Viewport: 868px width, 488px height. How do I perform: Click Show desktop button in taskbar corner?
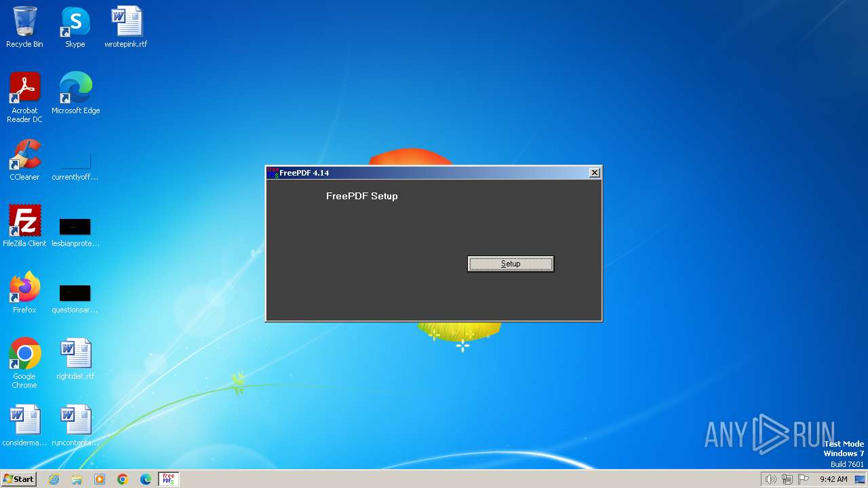(860, 479)
